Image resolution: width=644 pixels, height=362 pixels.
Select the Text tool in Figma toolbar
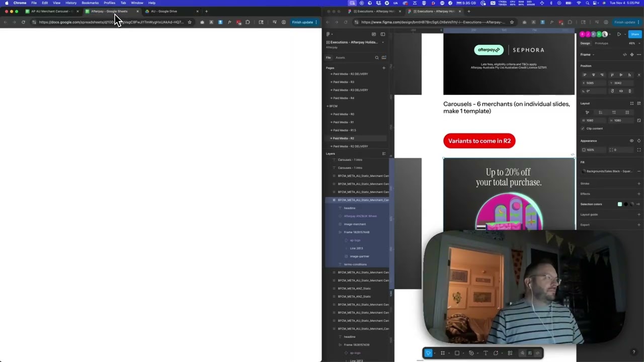(486, 353)
